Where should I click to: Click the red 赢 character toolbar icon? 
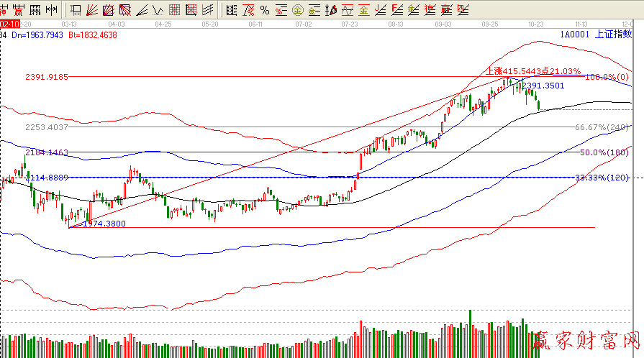19,9
